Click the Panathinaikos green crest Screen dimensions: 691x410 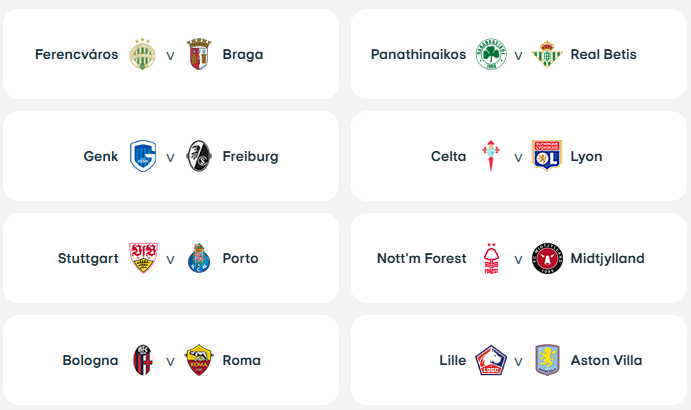490,54
